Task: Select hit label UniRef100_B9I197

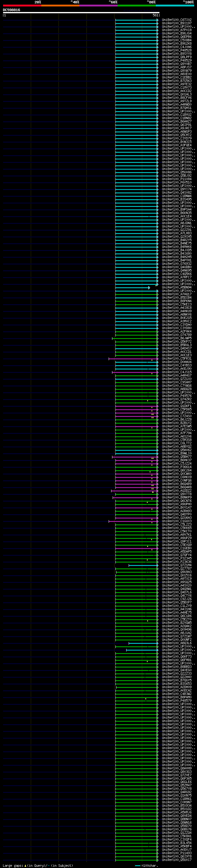Action: coord(176,23)
